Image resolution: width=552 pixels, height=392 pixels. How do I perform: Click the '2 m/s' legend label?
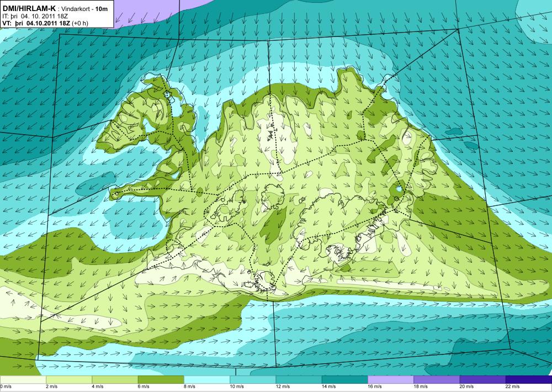tap(52, 386)
